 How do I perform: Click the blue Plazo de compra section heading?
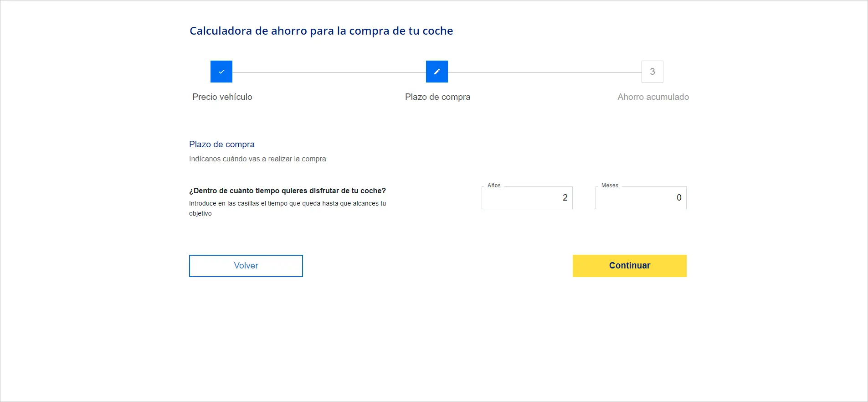click(x=222, y=144)
